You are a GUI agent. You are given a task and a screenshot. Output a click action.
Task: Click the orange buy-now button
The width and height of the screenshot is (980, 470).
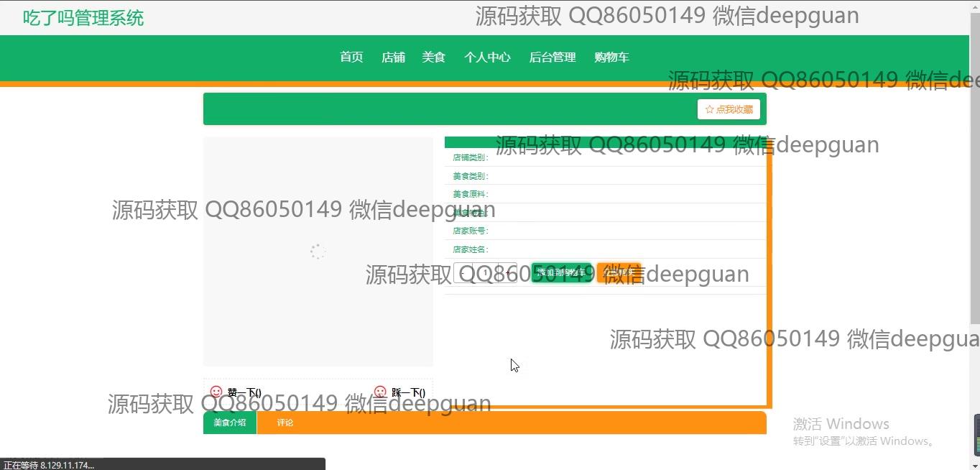click(619, 273)
